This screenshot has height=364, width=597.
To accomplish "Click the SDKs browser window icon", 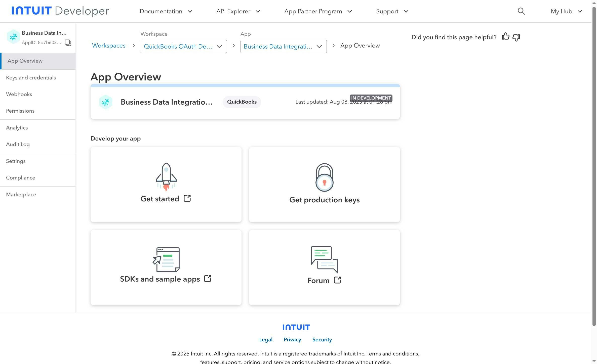I will click(166, 259).
